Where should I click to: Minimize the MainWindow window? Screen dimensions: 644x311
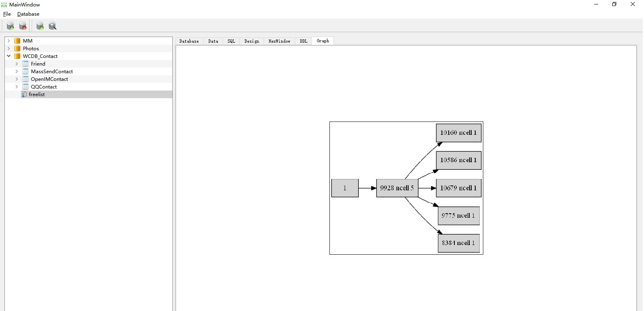[x=596, y=4]
